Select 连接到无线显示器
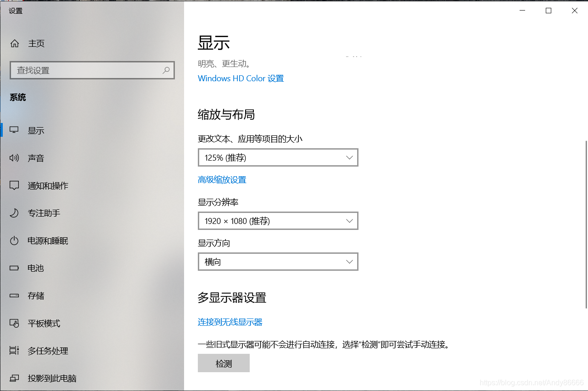Viewport: 588px width, 391px height. (230, 322)
